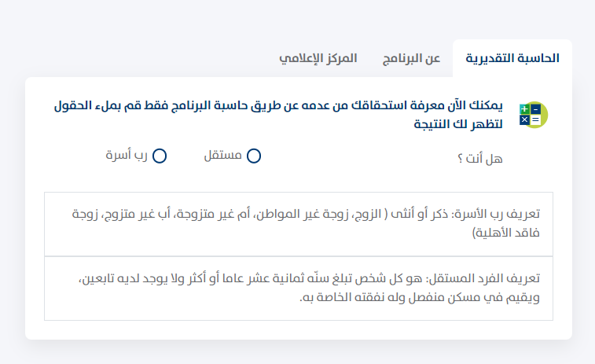Switch to the عن البرنامج tab
Image resolution: width=595 pixels, height=364 pixels.
411,58
